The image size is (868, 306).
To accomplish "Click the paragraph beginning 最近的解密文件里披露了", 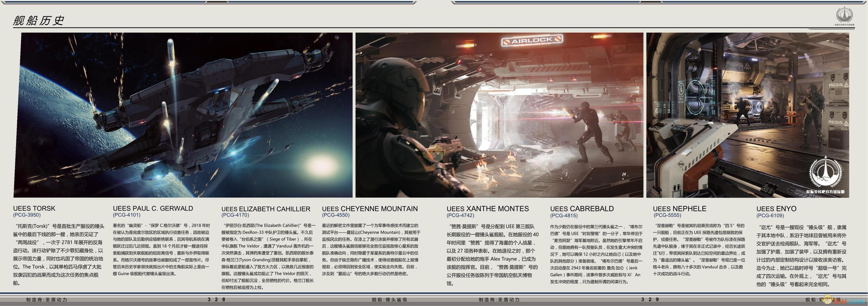I will point(371,249).
